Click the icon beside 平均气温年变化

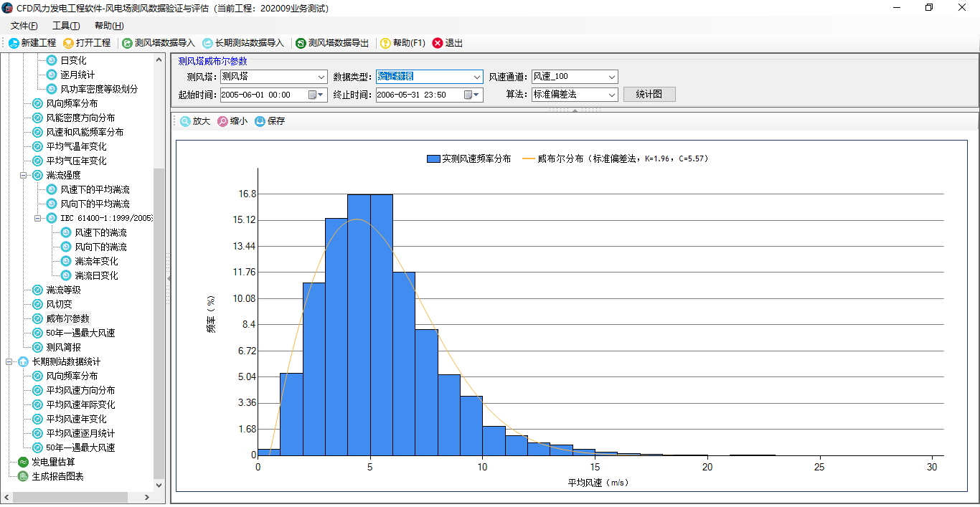pos(37,146)
